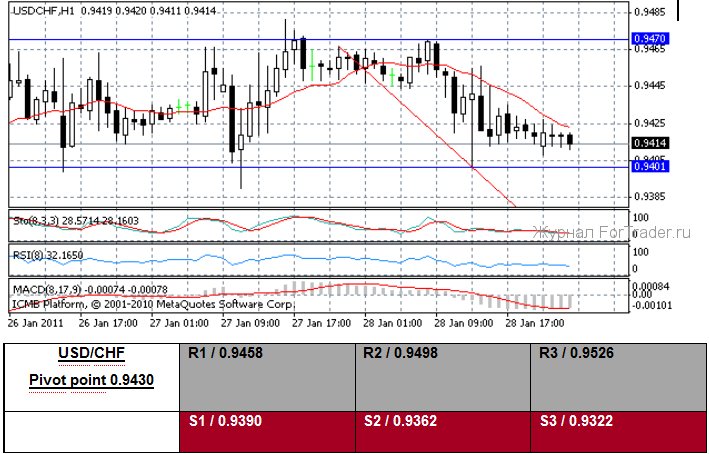Click the Sto(8,3,3) indicator label
The image size is (709, 454).
click(76, 221)
